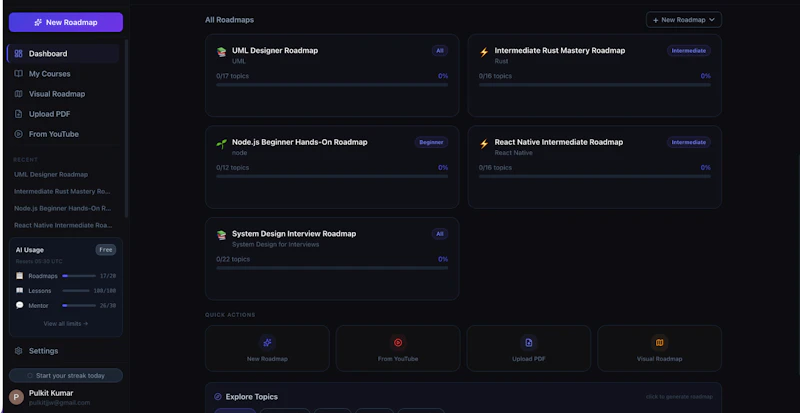Screen dimensions: 800x413
Task: Click the Intermediate badge on React Native card
Action: (x=689, y=142)
